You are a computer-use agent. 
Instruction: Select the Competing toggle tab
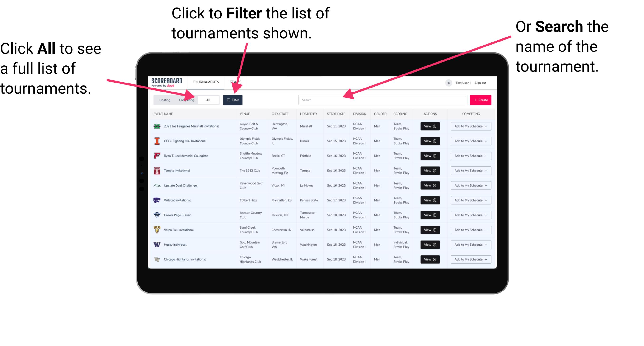tap(186, 100)
